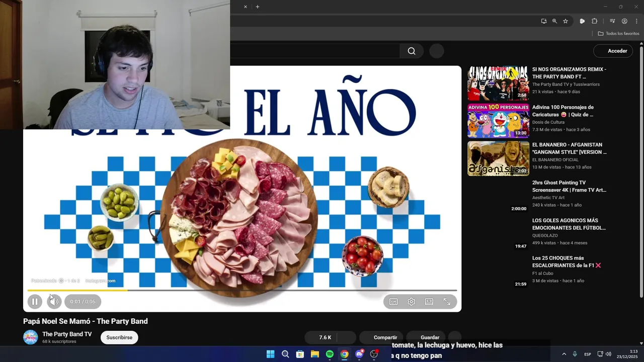Image resolution: width=644 pixels, height=362 pixels.
Task: Toggle video subtitles
Action: [393, 302]
